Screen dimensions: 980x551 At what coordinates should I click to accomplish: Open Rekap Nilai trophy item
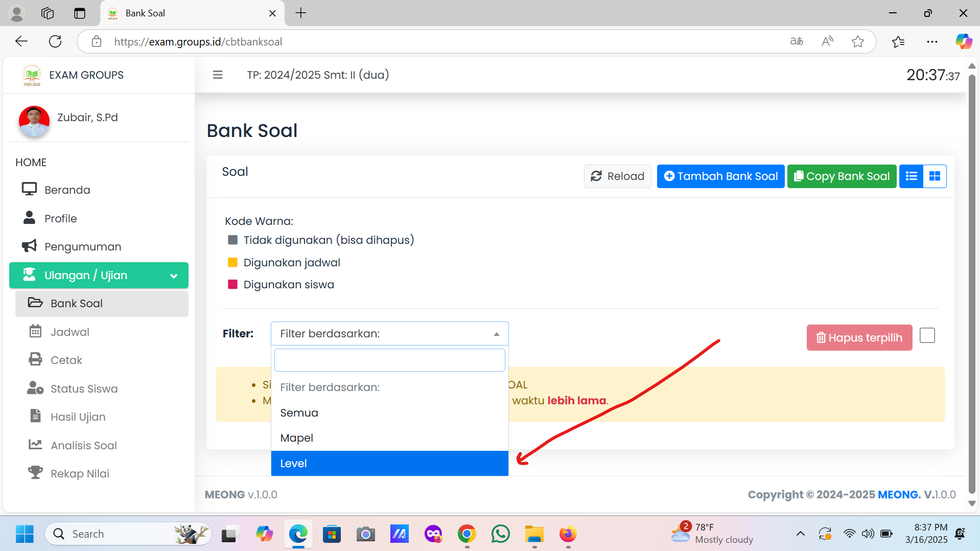[80, 473]
